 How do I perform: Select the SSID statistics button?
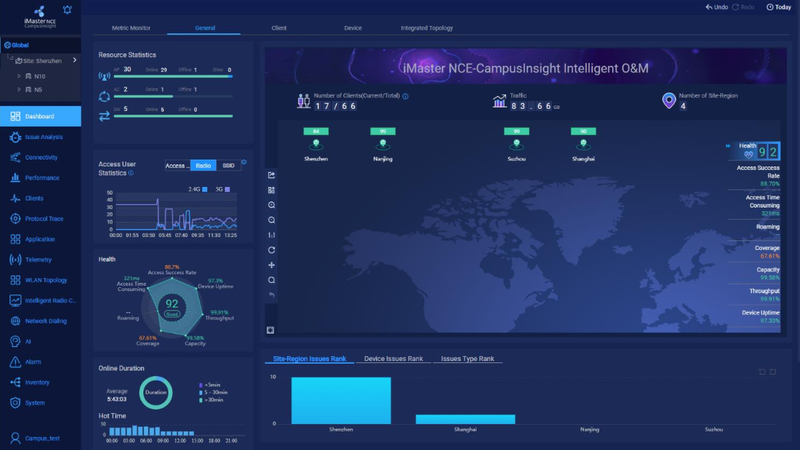[229, 165]
